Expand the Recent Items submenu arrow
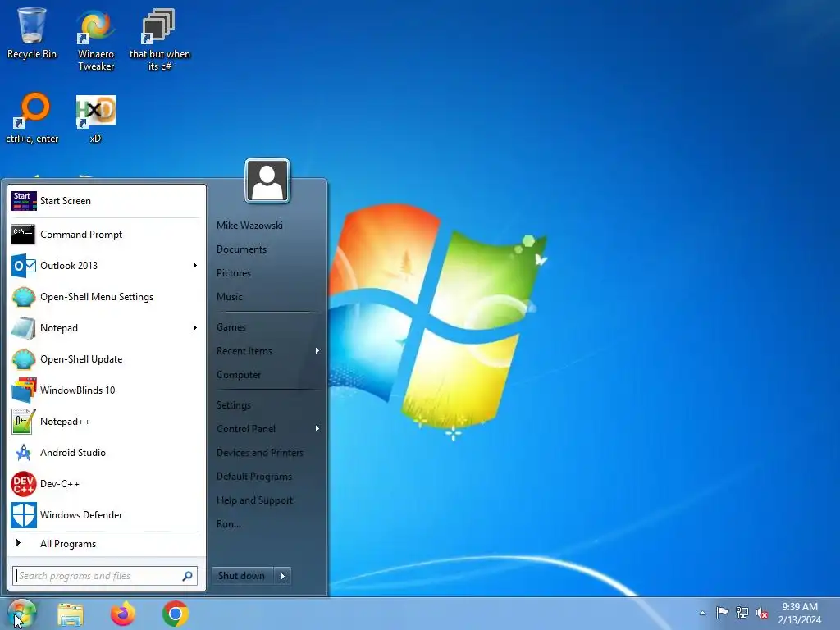The image size is (840, 630). (317, 351)
